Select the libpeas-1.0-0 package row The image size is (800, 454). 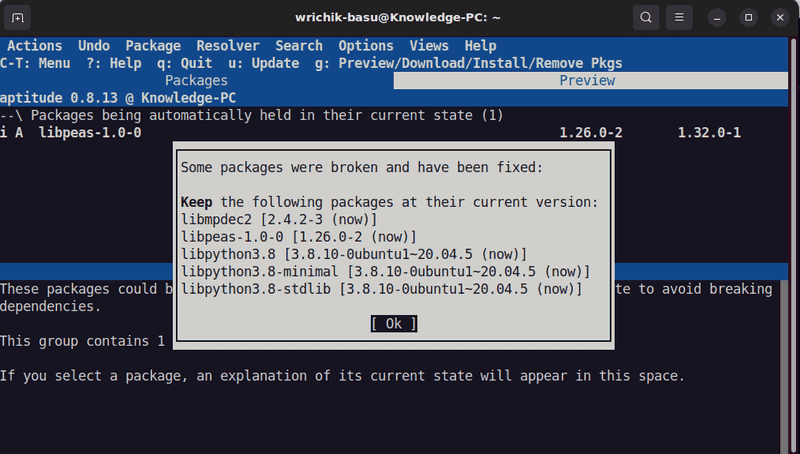(x=90, y=133)
